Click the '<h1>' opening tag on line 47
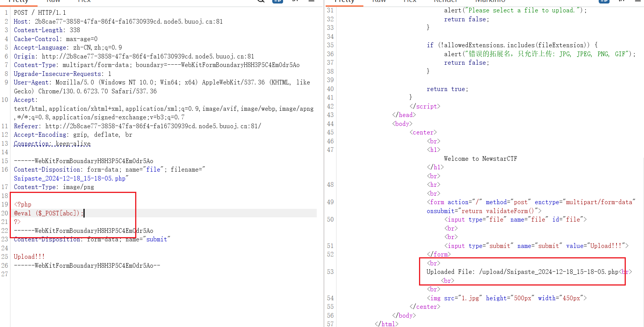The height and width of the screenshot is (327, 644). pos(434,150)
